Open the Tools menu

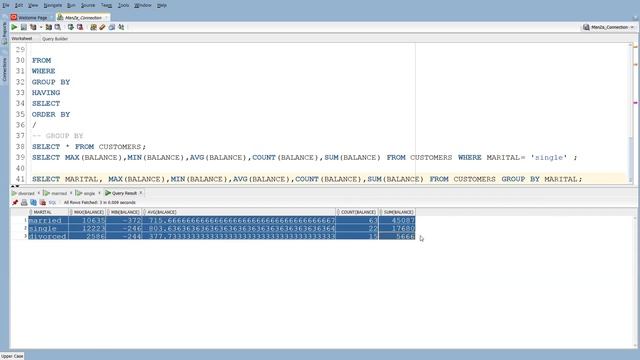click(x=123, y=5)
